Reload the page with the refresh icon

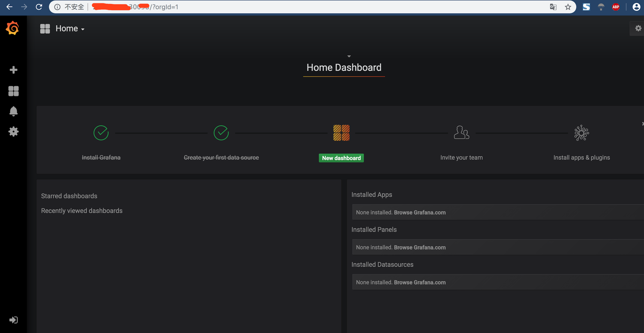point(39,7)
